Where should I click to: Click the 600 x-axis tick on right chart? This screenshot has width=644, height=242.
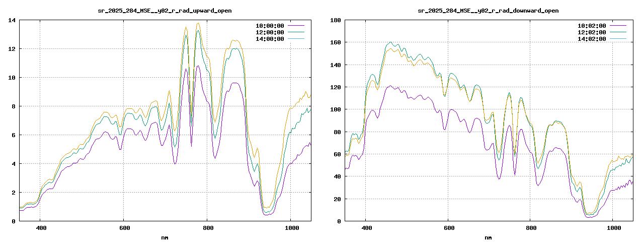click(448, 228)
